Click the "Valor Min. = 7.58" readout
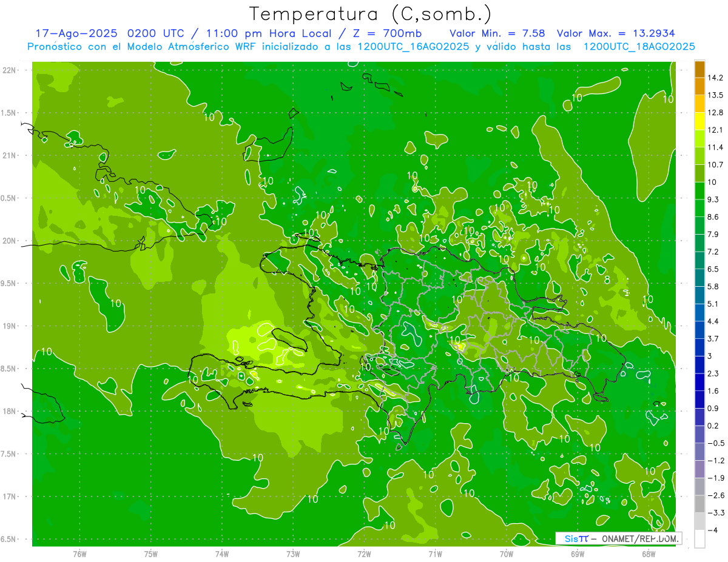 (x=497, y=33)
